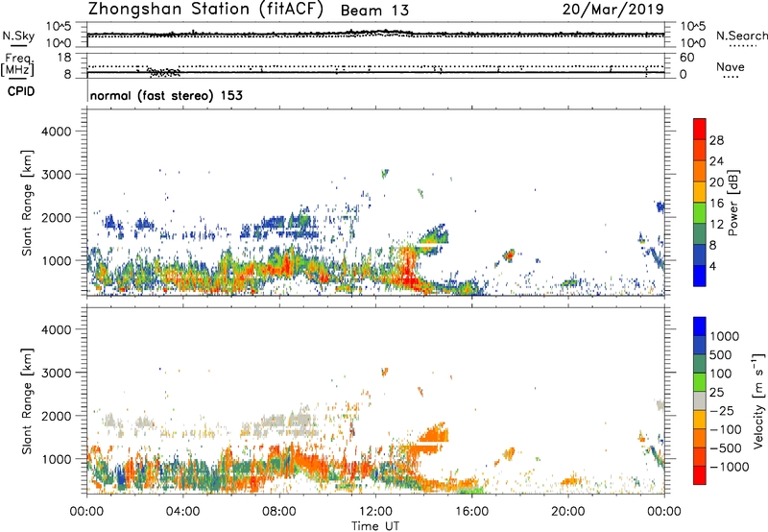Click the 16:00 time tick label
The image size is (768, 532).
[x=471, y=512]
